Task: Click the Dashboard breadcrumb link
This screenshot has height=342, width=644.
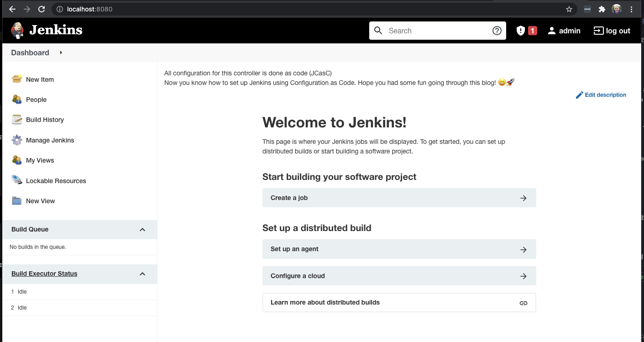Action: pos(30,53)
